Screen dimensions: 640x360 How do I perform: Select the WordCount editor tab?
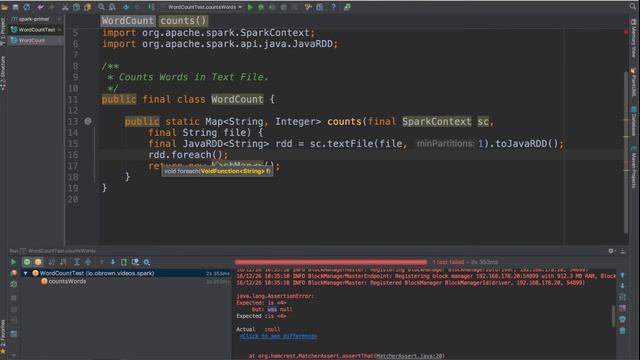(36, 40)
